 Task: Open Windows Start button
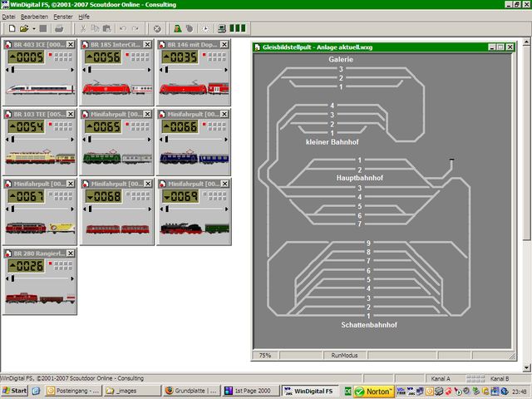[15, 391]
